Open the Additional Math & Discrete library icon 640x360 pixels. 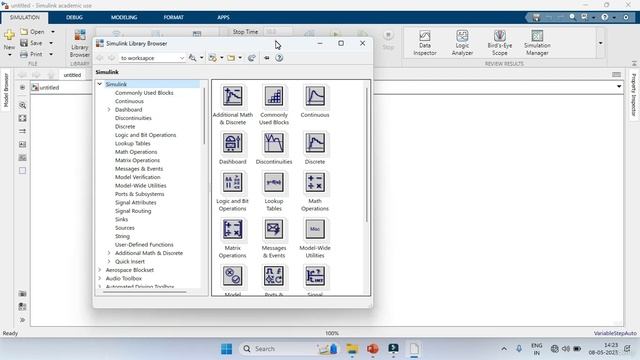pos(233,96)
